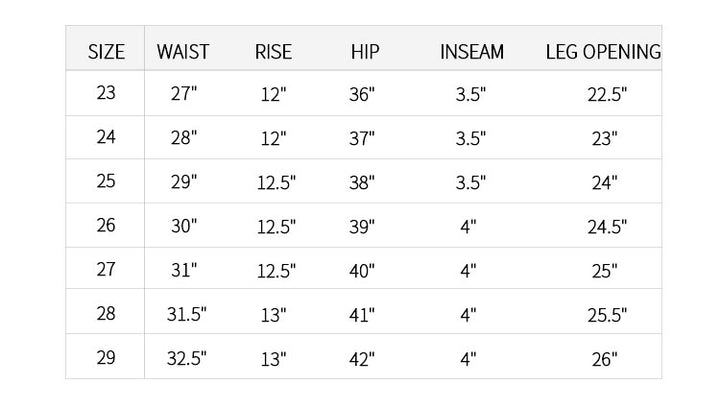Click the 24.5" leg opening cell

click(606, 227)
